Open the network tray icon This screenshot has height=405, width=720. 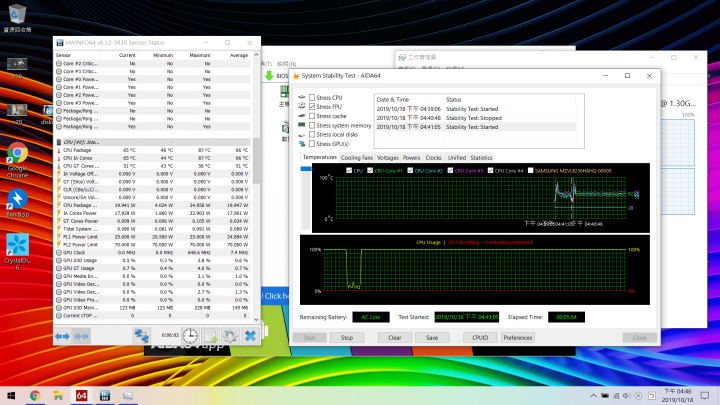click(x=616, y=395)
